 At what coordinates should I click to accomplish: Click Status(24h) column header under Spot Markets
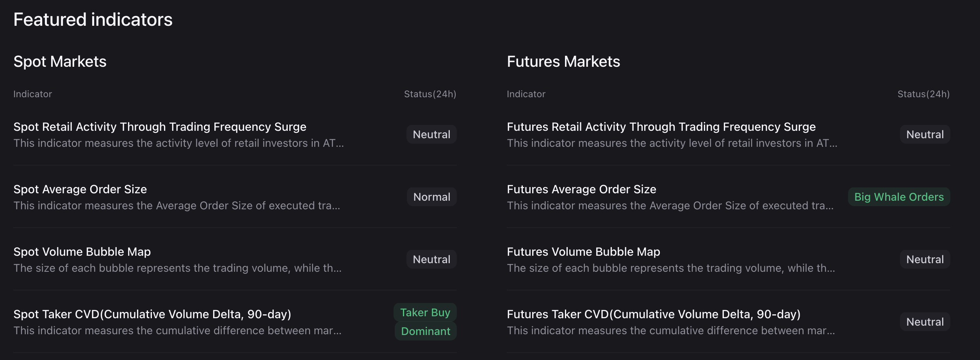429,94
